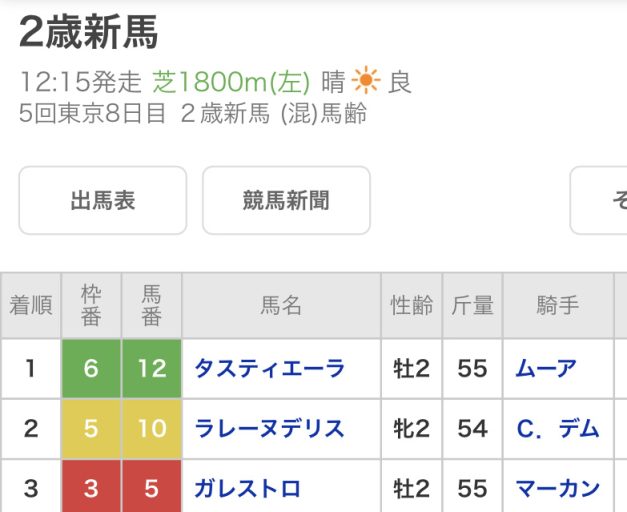627x512 pixels.
Task: Select jockey ムーア link
Action: [546, 368]
